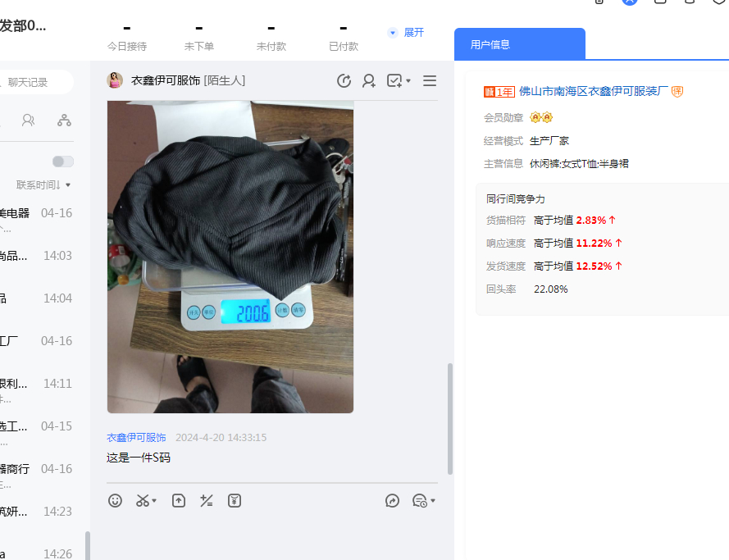Click 未付款 statistic

click(271, 39)
